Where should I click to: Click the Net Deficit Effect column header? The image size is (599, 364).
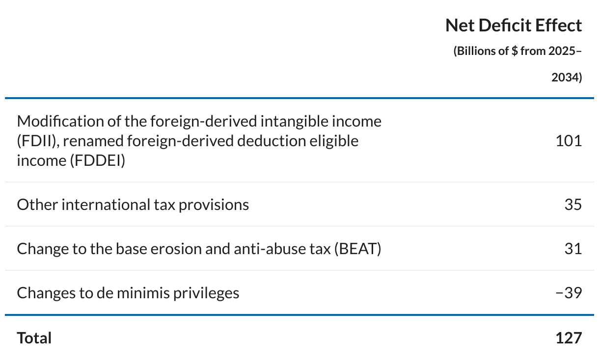pos(514,26)
